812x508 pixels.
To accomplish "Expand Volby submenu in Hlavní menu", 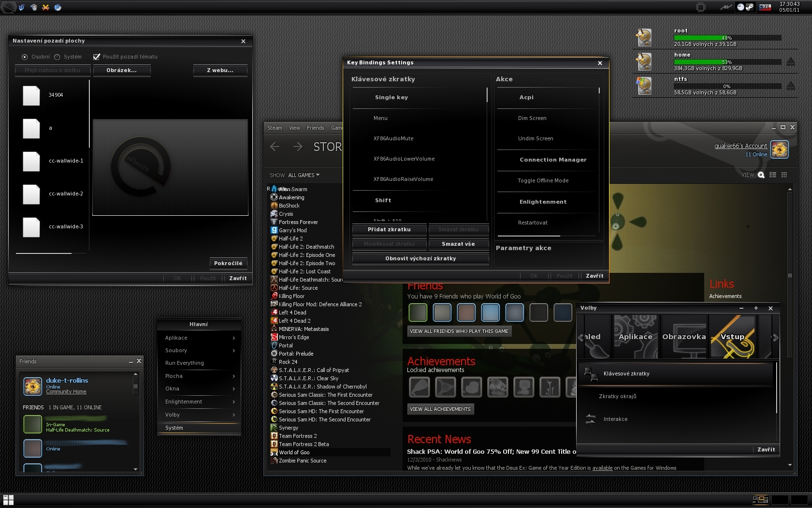I will pos(199,415).
